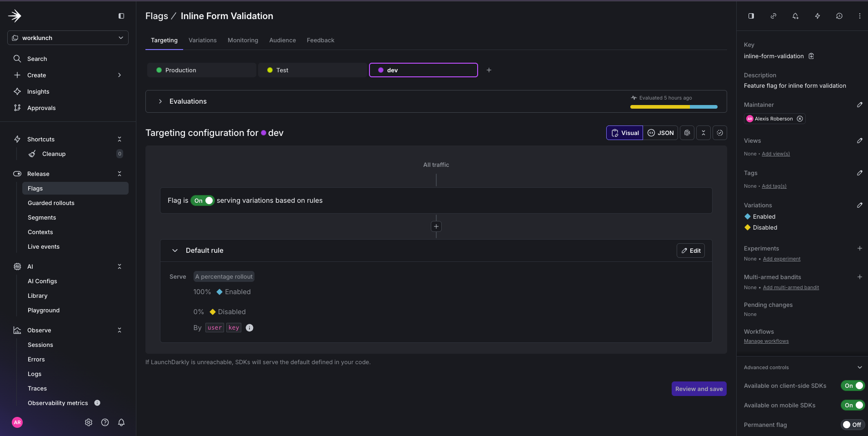Collapse the Default rule section
The image size is (868, 436).
click(175, 251)
